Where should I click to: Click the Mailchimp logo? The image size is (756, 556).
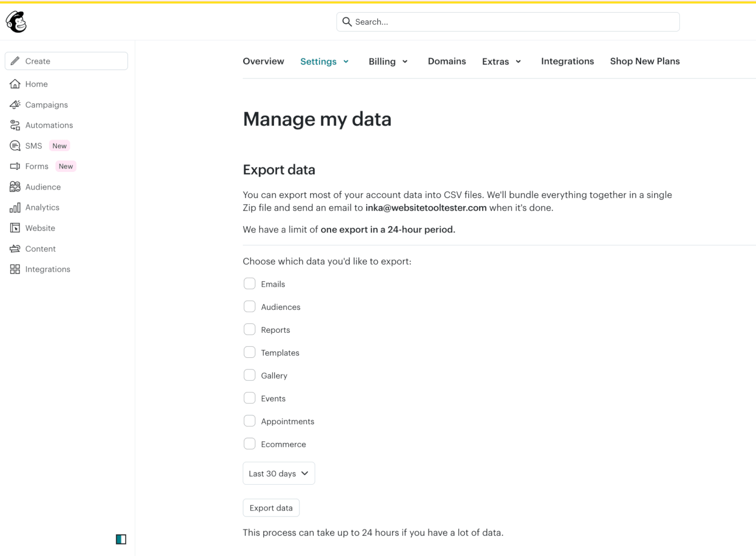pos(16,22)
